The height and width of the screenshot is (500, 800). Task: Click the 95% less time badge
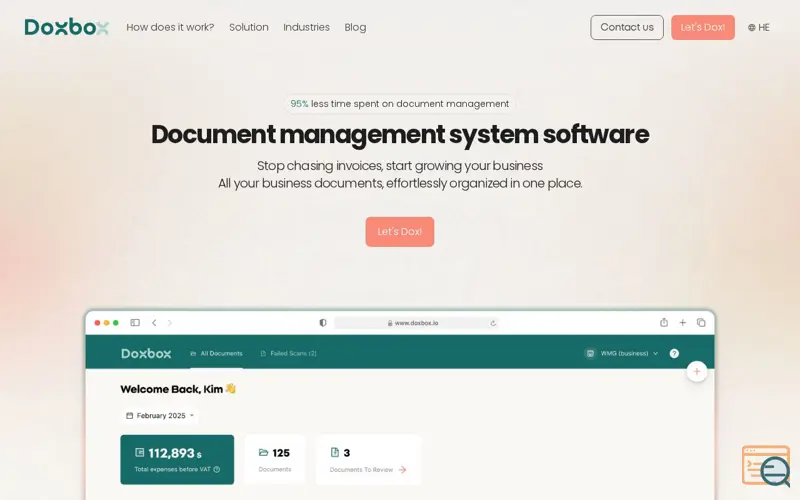click(399, 104)
